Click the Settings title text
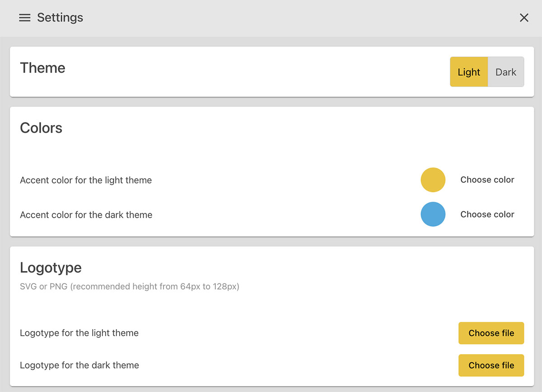This screenshot has width=542, height=392. pos(60,18)
